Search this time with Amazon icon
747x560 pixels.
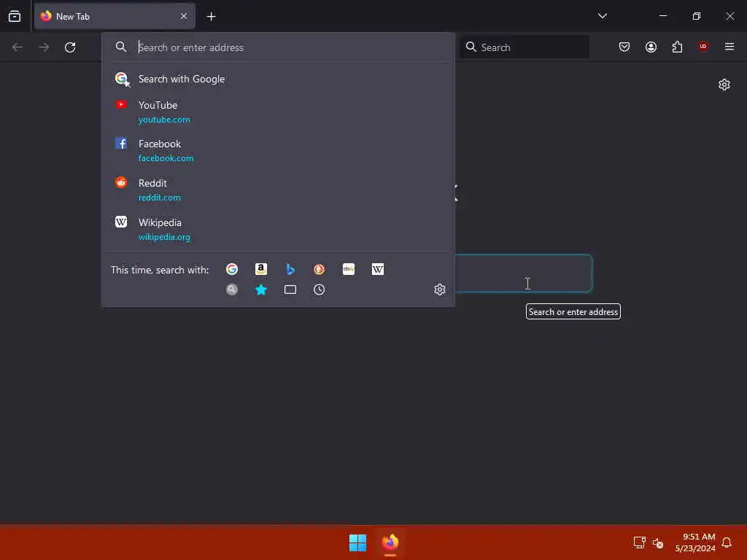pyautogui.click(x=261, y=269)
